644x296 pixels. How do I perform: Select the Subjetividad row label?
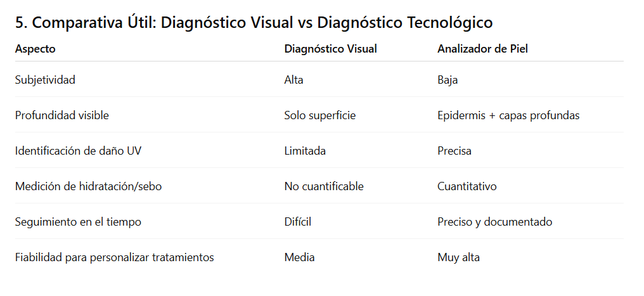point(45,80)
